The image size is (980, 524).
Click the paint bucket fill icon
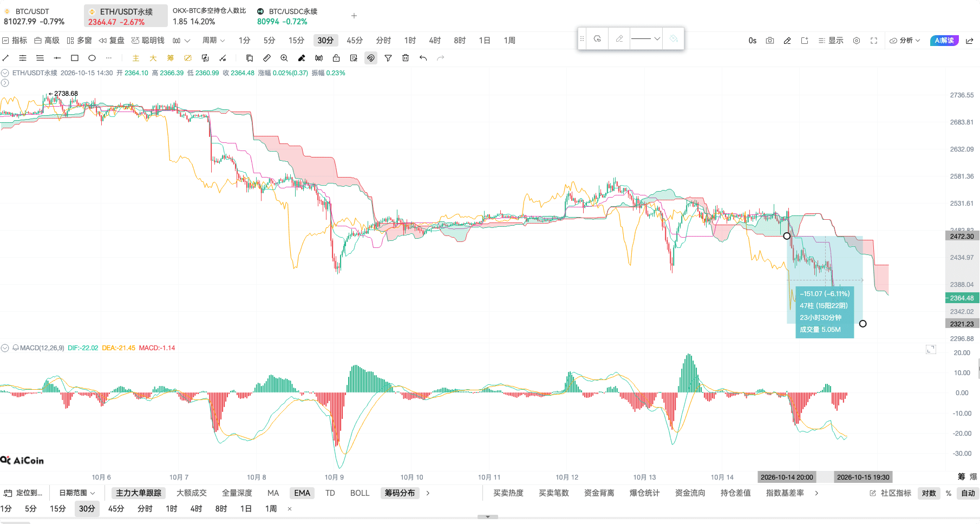coord(674,38)
